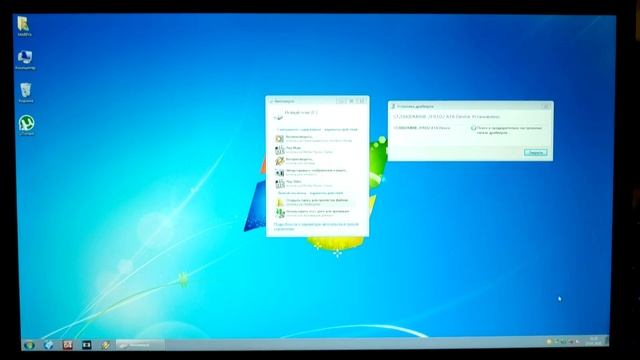Open the Recycle Bin desktop icon
Screen dimensions: 640x360
pyautogui.click(x=26, y=92)
